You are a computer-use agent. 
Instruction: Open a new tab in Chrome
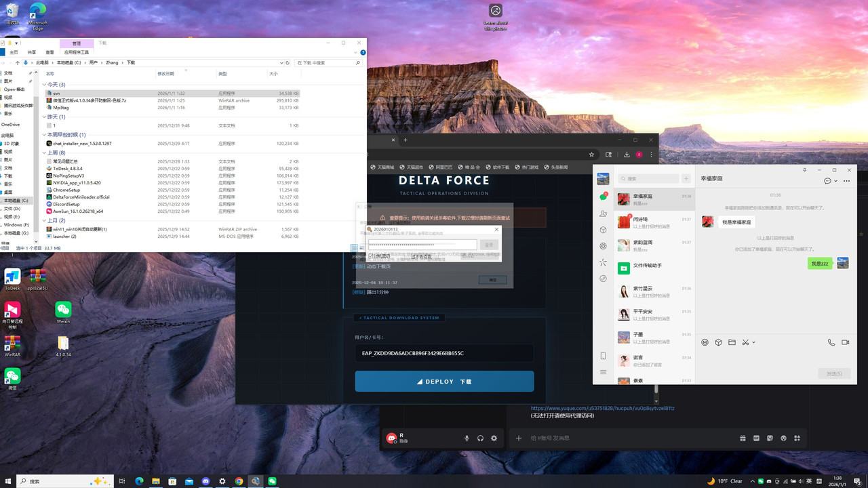[x=406, y=140]
